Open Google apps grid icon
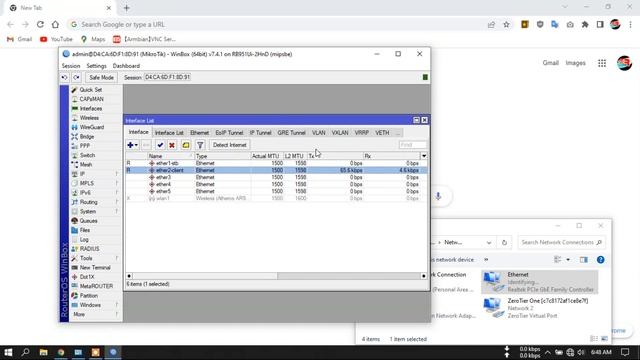Screen dimensions: 640x360 [x=602, y=63]
